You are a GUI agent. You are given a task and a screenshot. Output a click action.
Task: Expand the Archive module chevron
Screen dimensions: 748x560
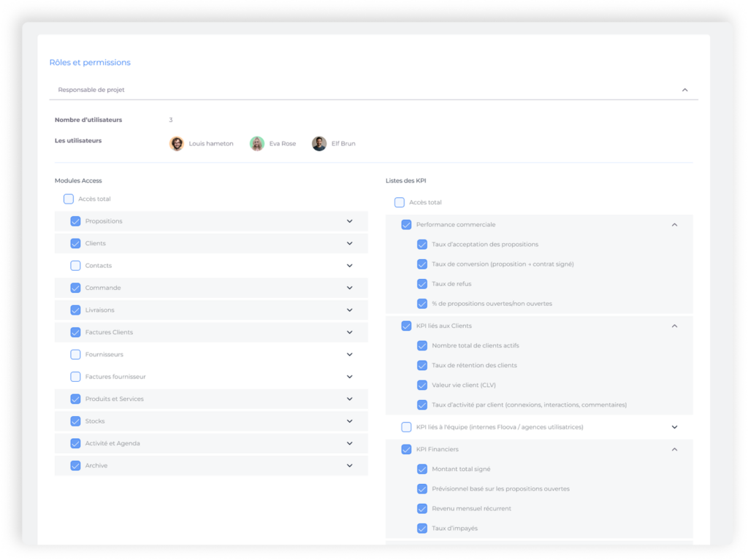coord(349,466)
